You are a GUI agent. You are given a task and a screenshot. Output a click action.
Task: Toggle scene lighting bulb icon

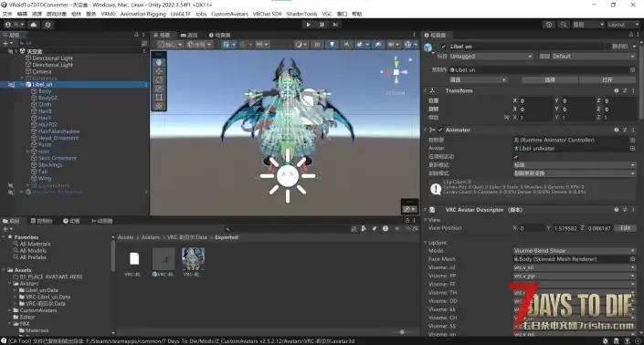pyautogui.click(x=332, y=45)
